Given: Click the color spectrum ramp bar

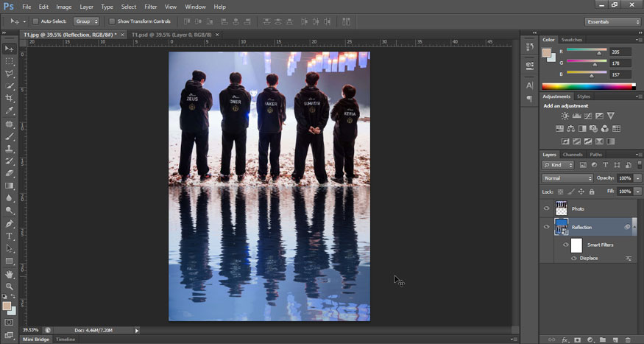Looking at the screenshot, I should pos(589,86).
